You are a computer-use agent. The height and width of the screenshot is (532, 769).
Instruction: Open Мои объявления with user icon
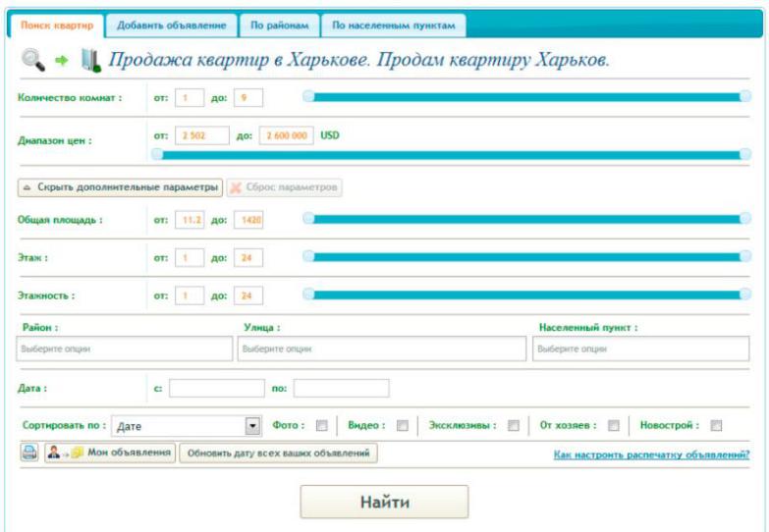pos(109,452)
